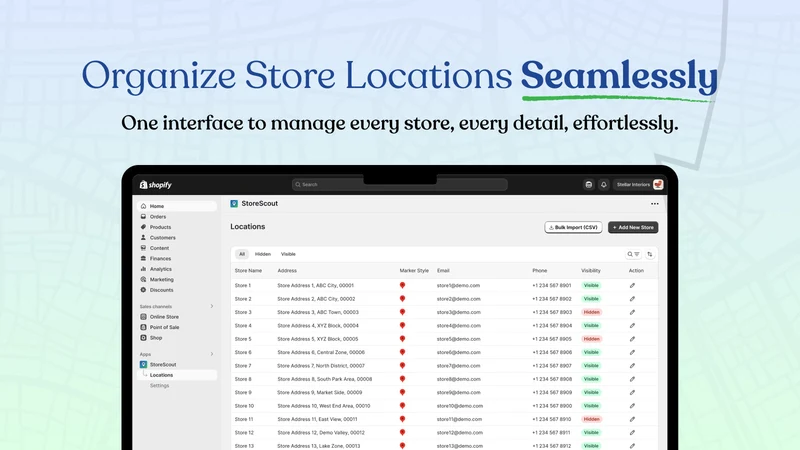Click email store10@demo.com
The image size is (800, 450).
tap(460, 406)
